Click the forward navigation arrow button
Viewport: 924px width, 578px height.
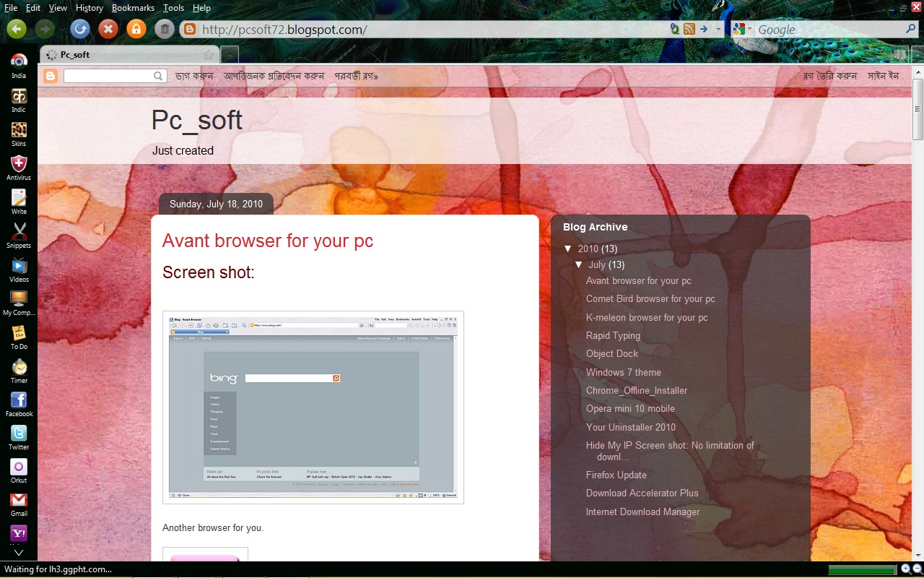pyautogui.click(x=45, y=29)
